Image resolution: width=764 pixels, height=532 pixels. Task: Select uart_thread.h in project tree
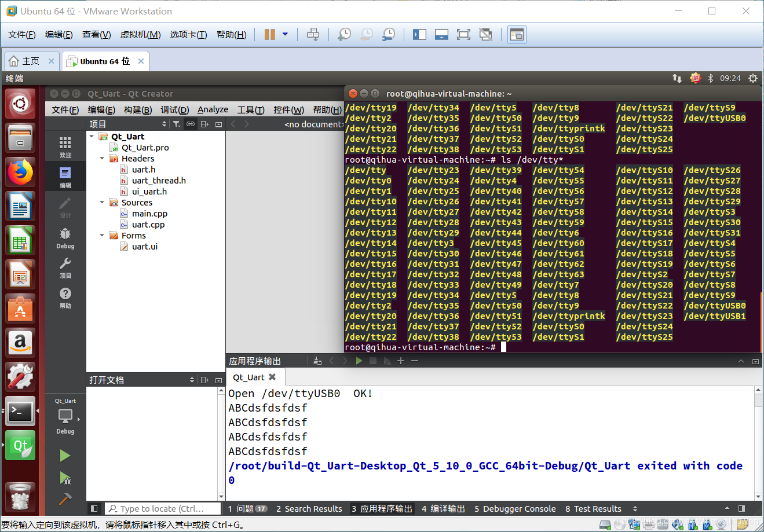click(x=159, y=181)
